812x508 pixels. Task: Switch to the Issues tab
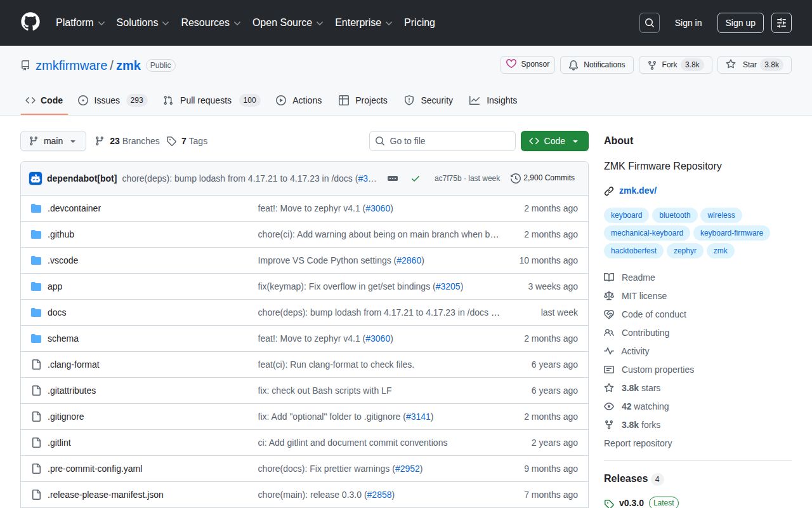click(112, 100)
